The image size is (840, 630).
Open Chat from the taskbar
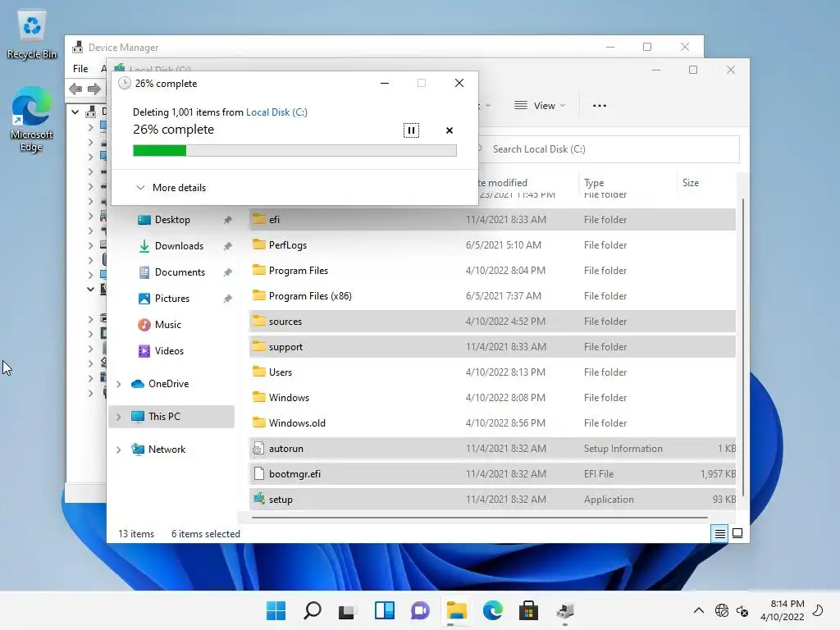pyautogui.click(x=420, y=610)
